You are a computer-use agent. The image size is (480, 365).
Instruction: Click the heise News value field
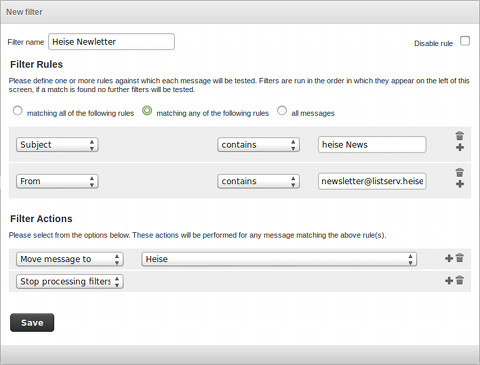(x=372, y=145)
